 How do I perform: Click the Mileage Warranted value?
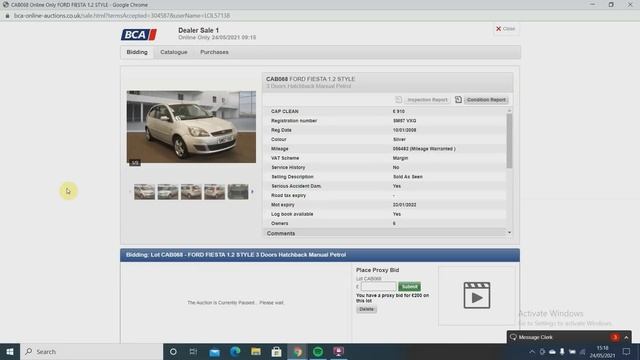point(424,149)
